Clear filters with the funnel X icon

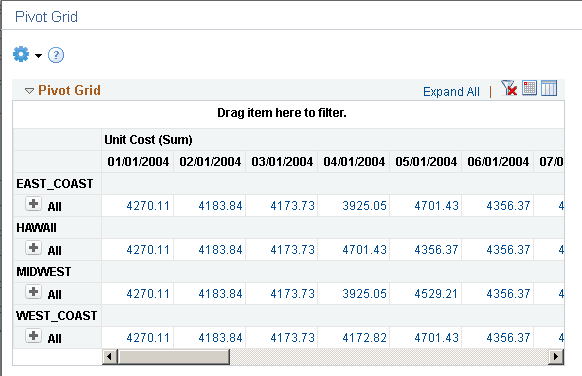click(x=509, y=88)
